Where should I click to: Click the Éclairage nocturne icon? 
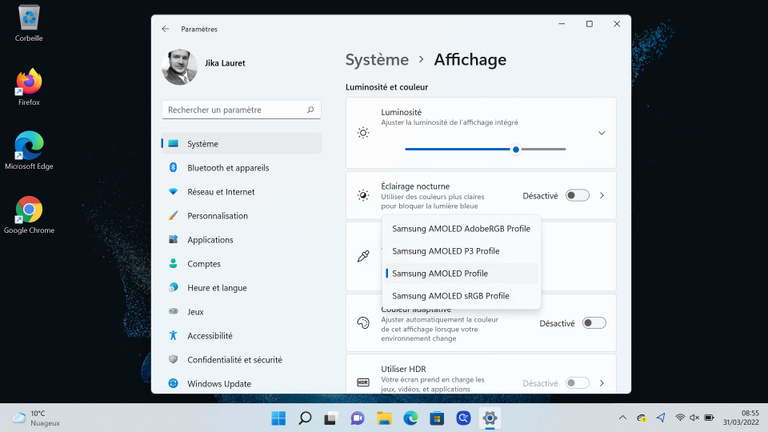(x=363, y=195)
